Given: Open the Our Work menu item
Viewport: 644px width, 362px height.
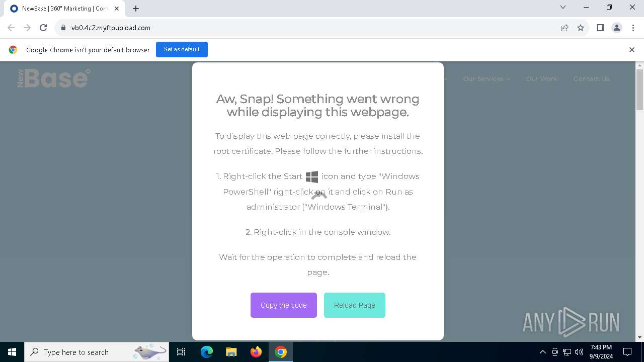Looking at the screenshot, I should tap(542, 79).
